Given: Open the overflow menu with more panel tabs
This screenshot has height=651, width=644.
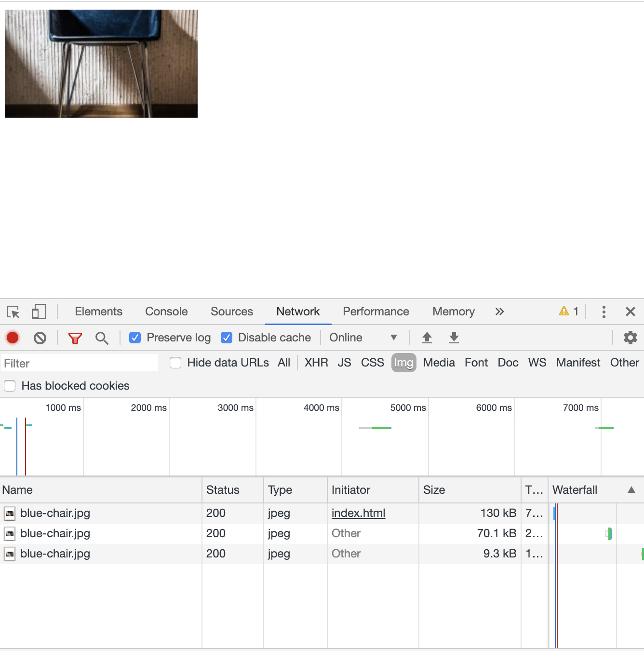Looking at the screenshot, I should (499, 312).
